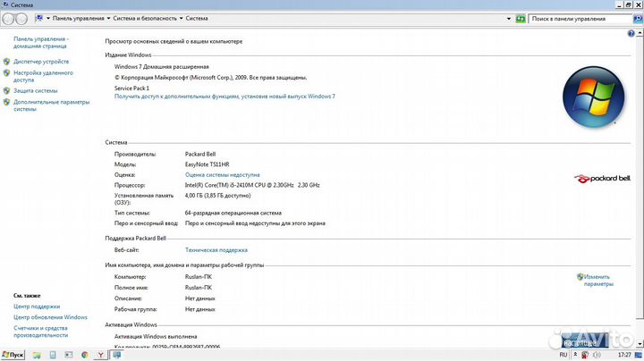
Task: Open 'Дополнительные параметры системы' link
Action: coord(51,105)
